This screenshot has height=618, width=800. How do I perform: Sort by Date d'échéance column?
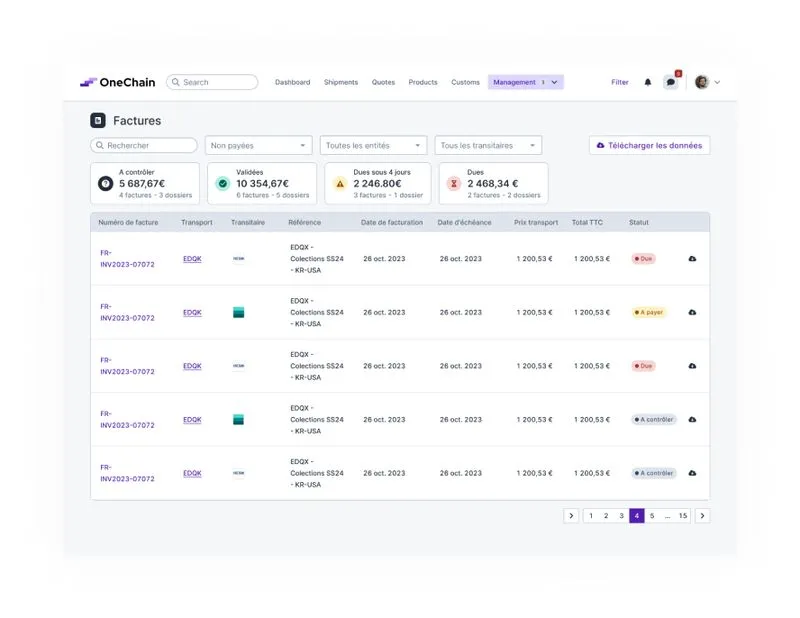pos(464,223)
